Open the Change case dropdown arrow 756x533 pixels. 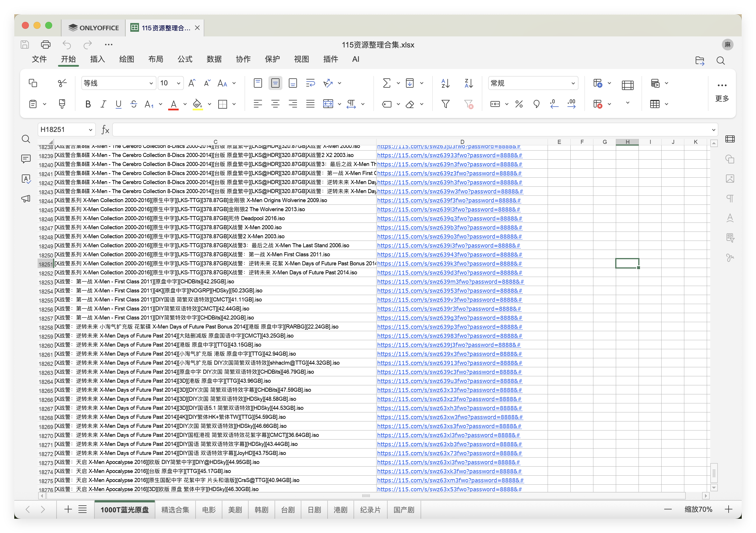click(x=234, y=83)
